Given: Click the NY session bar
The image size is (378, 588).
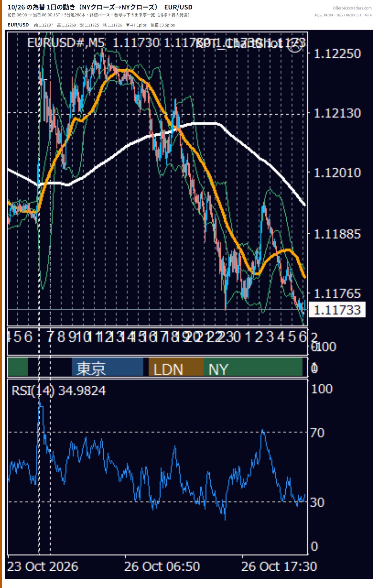Looking at the screenshot, I should tap(253, 367).
